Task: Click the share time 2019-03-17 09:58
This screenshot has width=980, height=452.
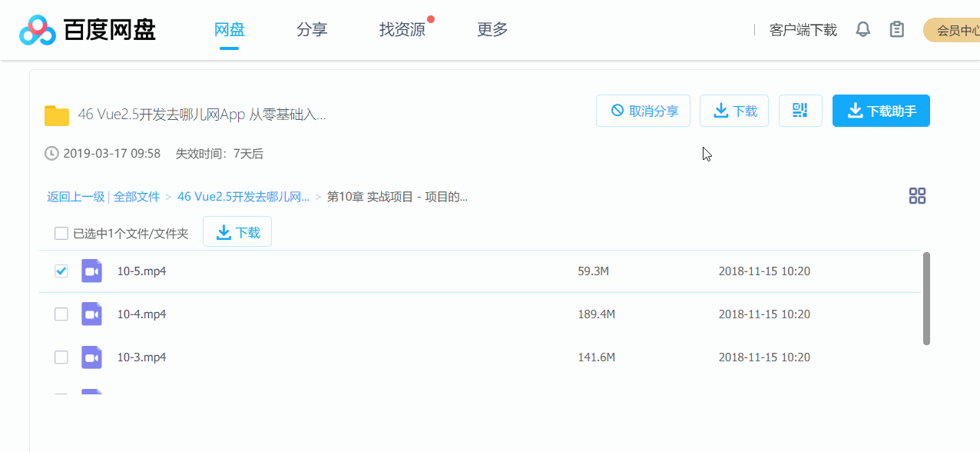Action: (112, 154)
